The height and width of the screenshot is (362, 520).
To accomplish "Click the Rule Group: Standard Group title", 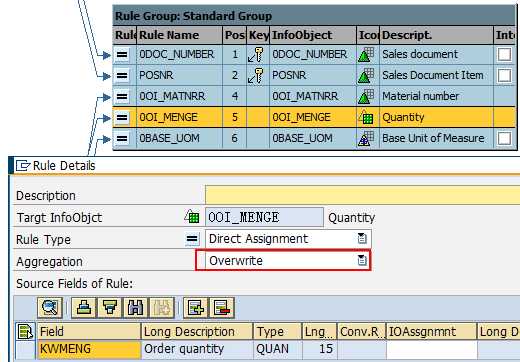I will 193,16.
